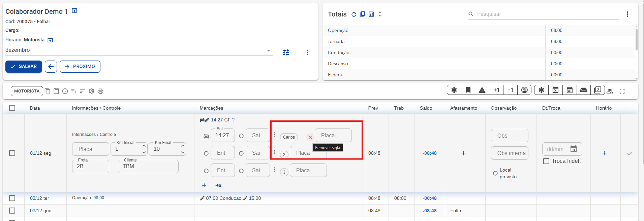Open Colaborador Demo 1 details icon
644x221 pixels.
(x=74, y=11)
